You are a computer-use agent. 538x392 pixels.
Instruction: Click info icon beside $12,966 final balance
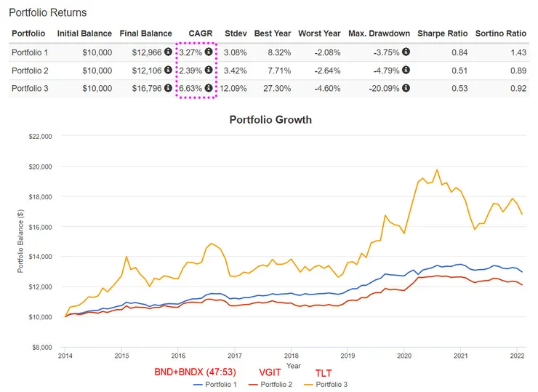[168, 52]
